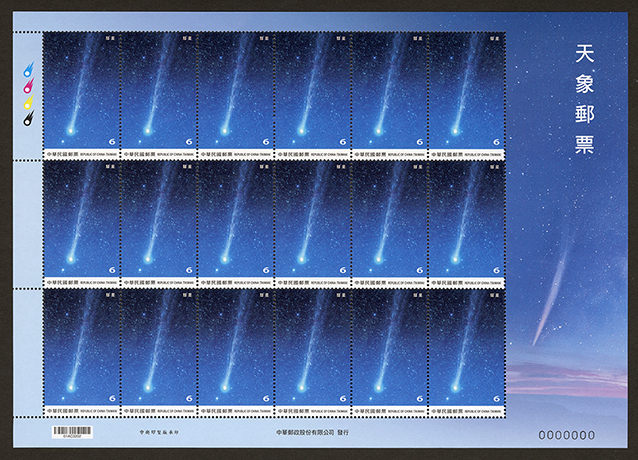Select the second stamp in the bottom row
The image size is (638, 460).
click(x=158, y=353)
